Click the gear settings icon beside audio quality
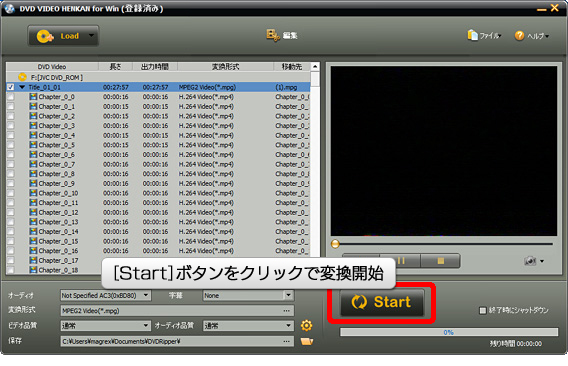This screenshot has width=568, height=366. [x=306, y=325]
